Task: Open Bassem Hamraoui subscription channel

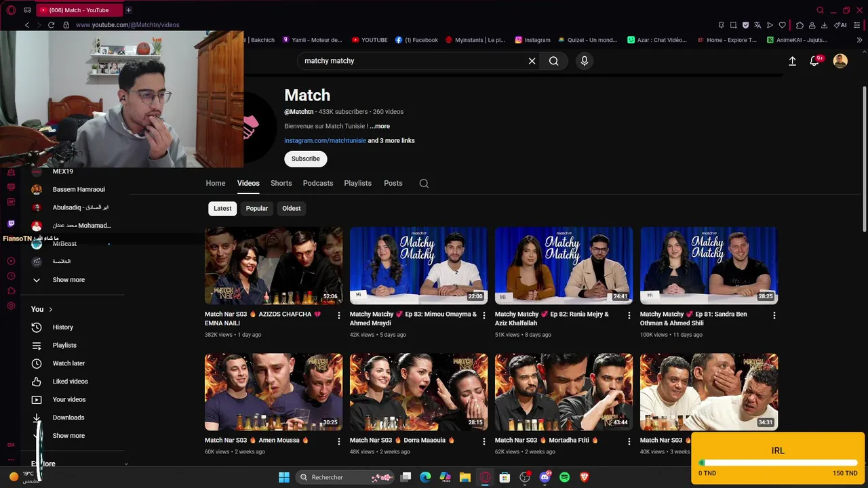Action: 79,189
